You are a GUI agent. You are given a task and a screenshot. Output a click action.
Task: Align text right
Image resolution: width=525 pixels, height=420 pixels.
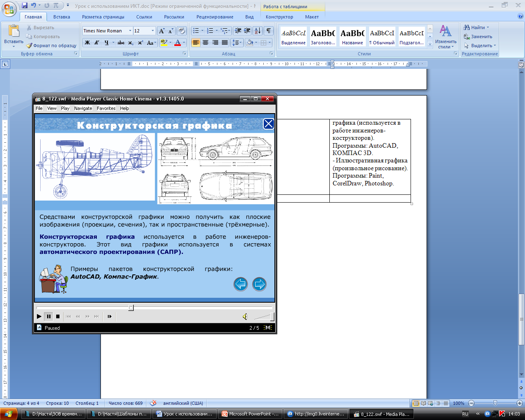point(215,43)
